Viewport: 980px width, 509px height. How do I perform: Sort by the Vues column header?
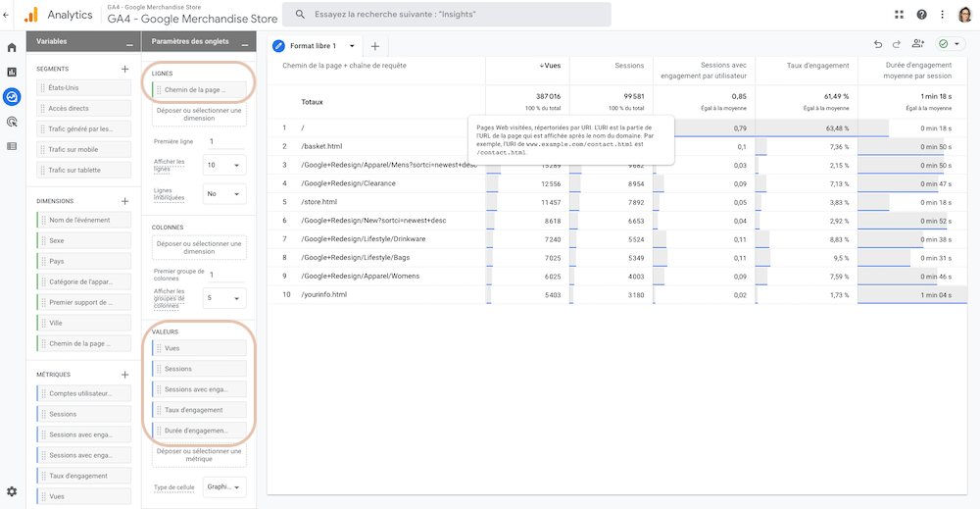coord(550,65)
